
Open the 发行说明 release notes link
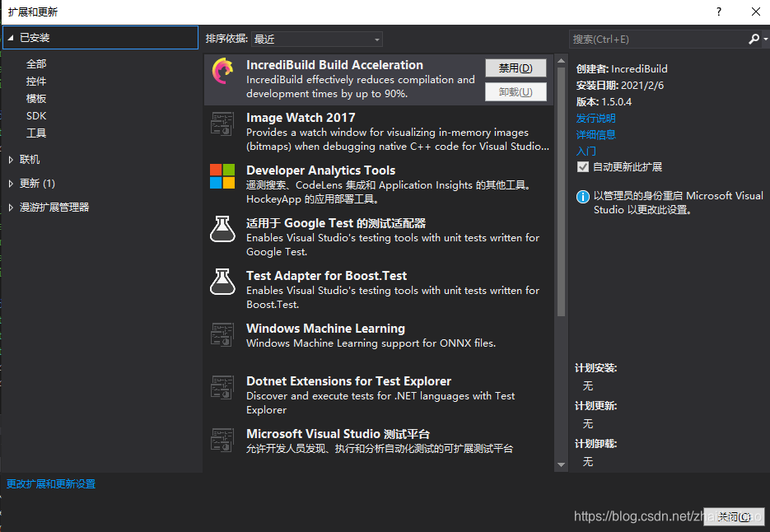tap(595, 119)
